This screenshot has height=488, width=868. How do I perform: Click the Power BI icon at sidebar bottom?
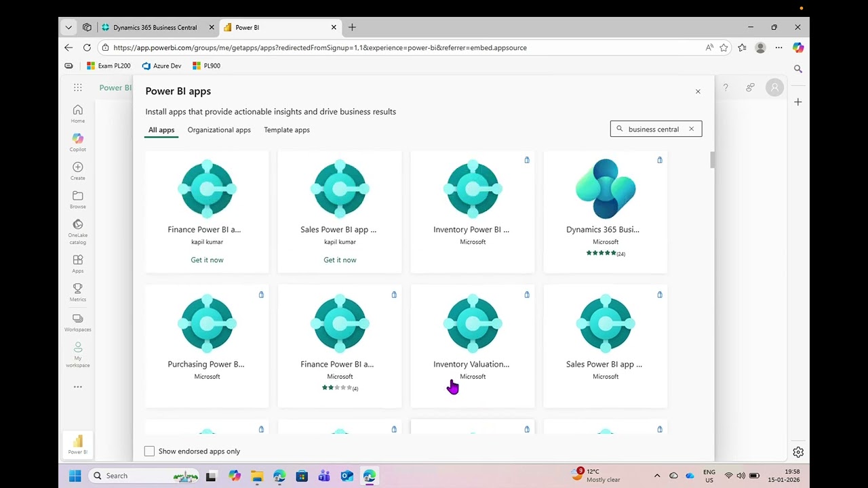pyautogui.click(x=78, y=444)
